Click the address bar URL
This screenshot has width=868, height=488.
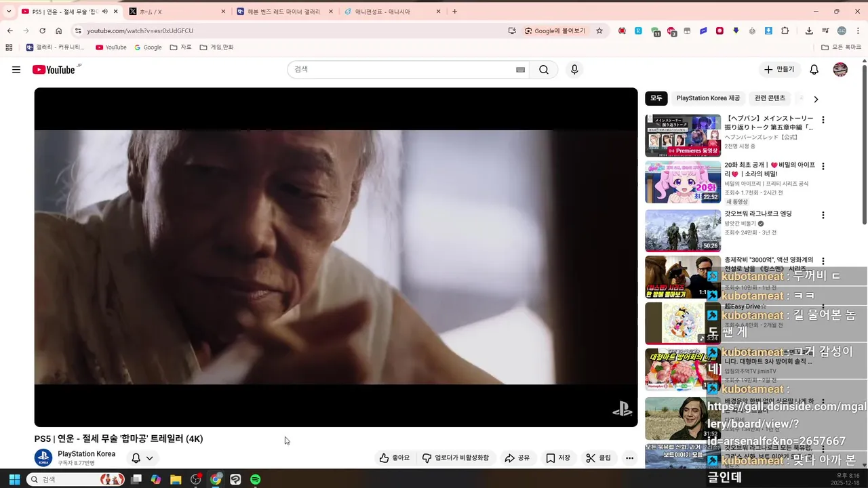tap(140, 30)
